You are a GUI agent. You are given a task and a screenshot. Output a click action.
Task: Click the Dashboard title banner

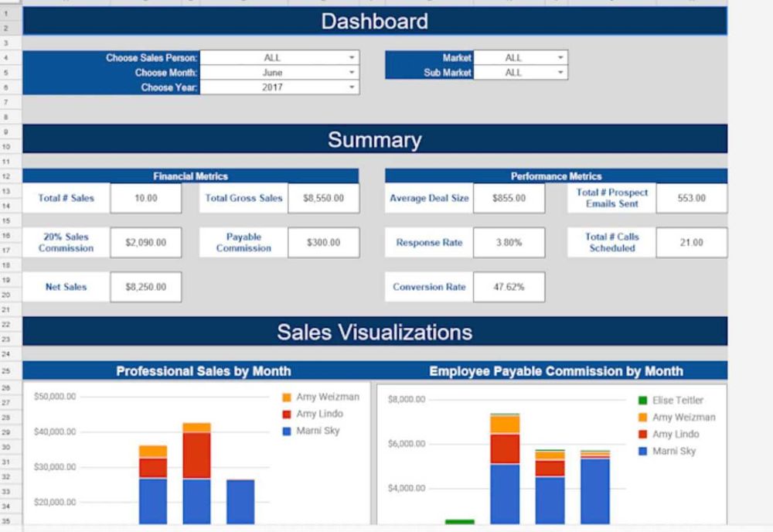tap(375, 21)
